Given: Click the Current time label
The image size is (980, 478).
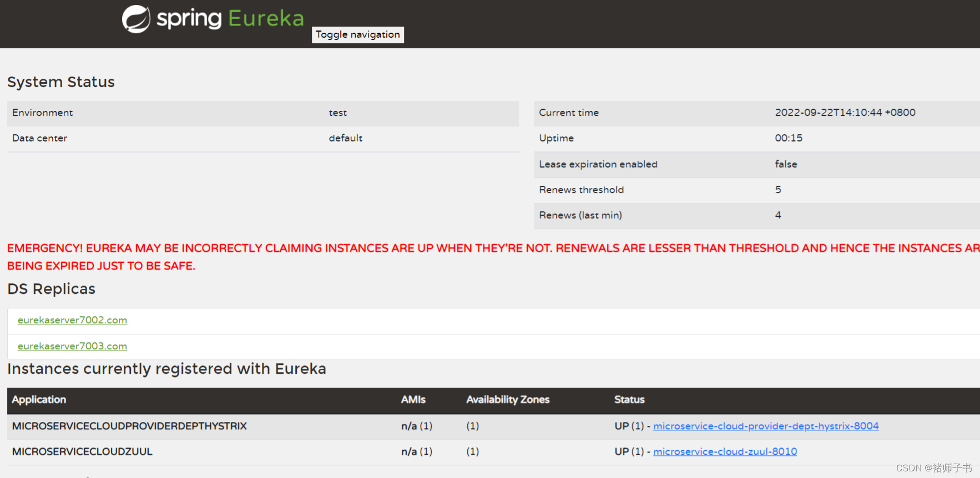Looking at the screenshot, I should [569, 113].
